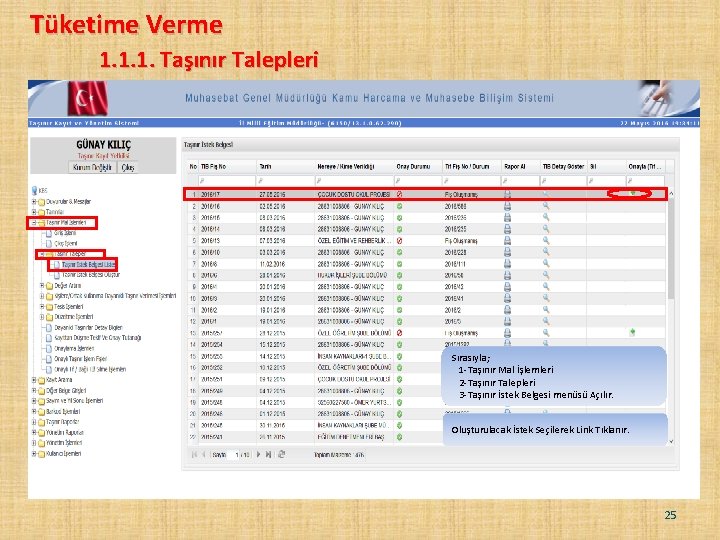Select cell ÇOCUK DOSTU OKUL PROJESİ in row 1
Image resolution: width=720 pixels, height=540 pixels.
point(354,194)
